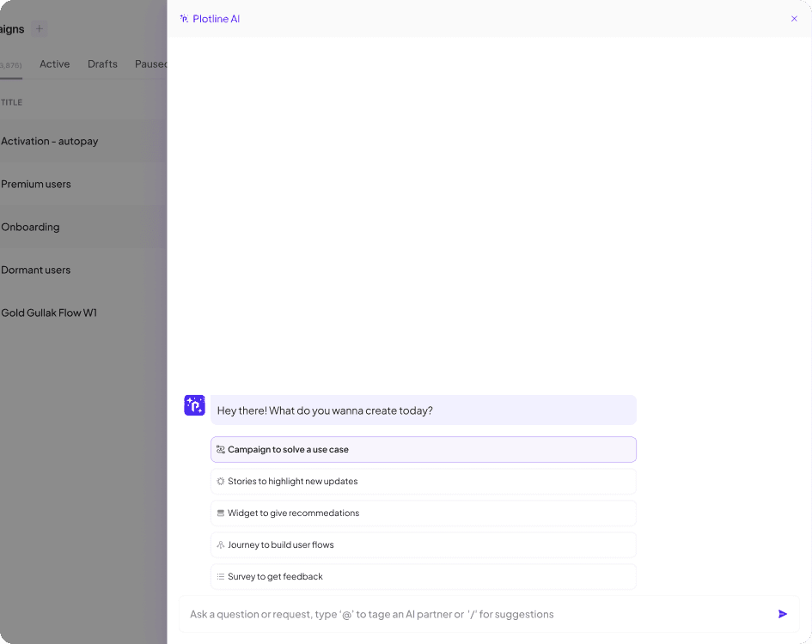Click the plus button next to Campaigns

click(39, 28)
